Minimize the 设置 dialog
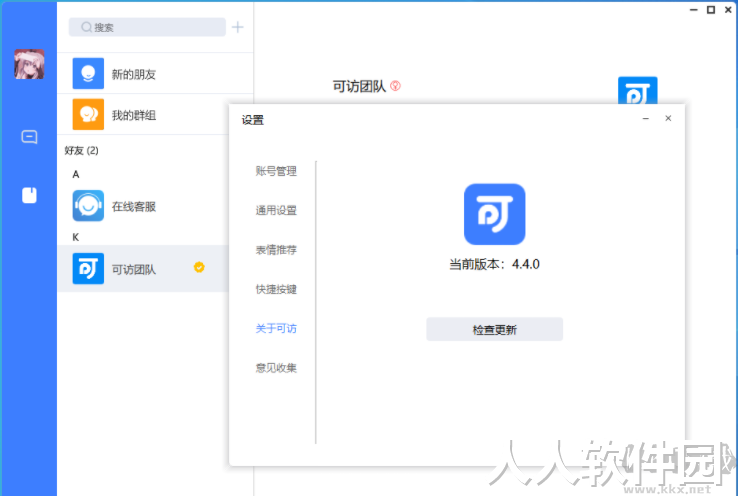Screen dimensions: 738x496 646,119
